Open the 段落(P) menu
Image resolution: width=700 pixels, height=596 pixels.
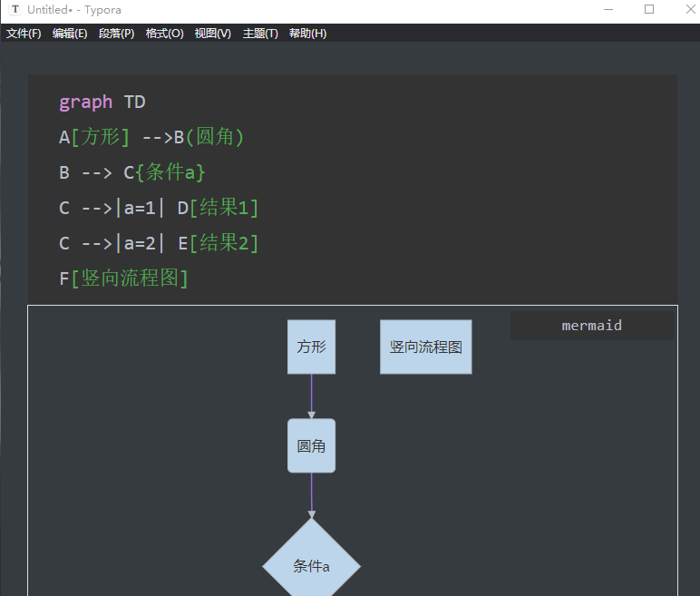(116, 34)
